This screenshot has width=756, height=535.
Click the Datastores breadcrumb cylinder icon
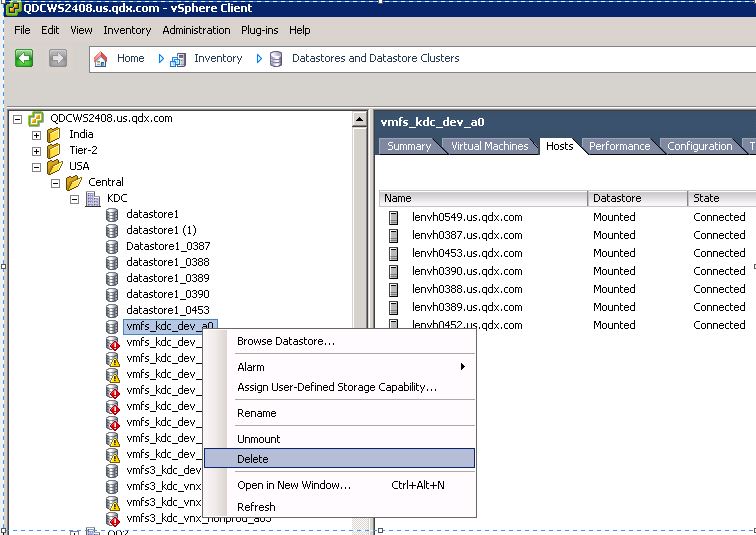pos(276,59)
